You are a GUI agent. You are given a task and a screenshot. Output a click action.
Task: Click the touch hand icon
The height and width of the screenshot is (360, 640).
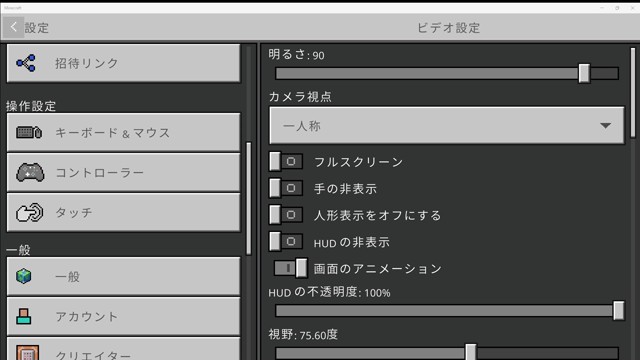click(x=29, y=213)
